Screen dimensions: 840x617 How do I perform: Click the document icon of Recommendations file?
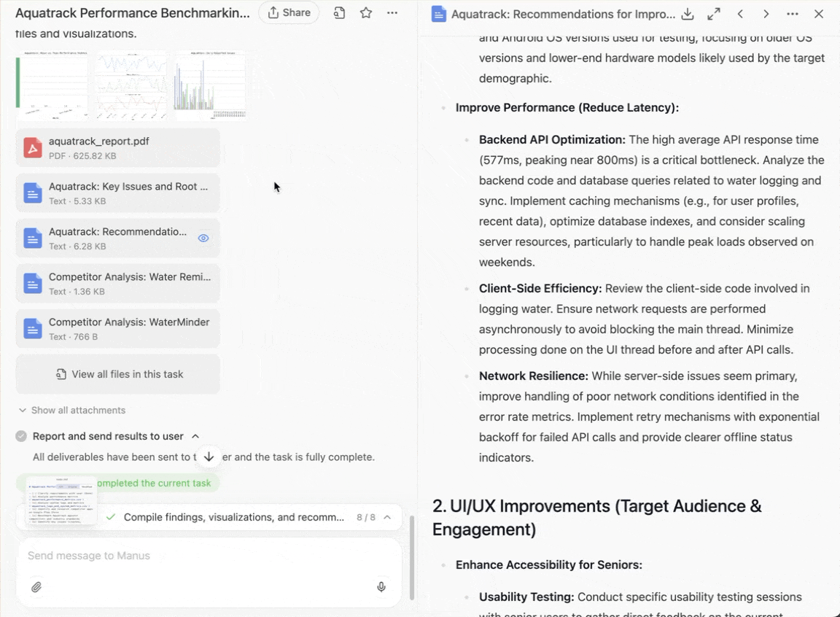tap(33, 238)
